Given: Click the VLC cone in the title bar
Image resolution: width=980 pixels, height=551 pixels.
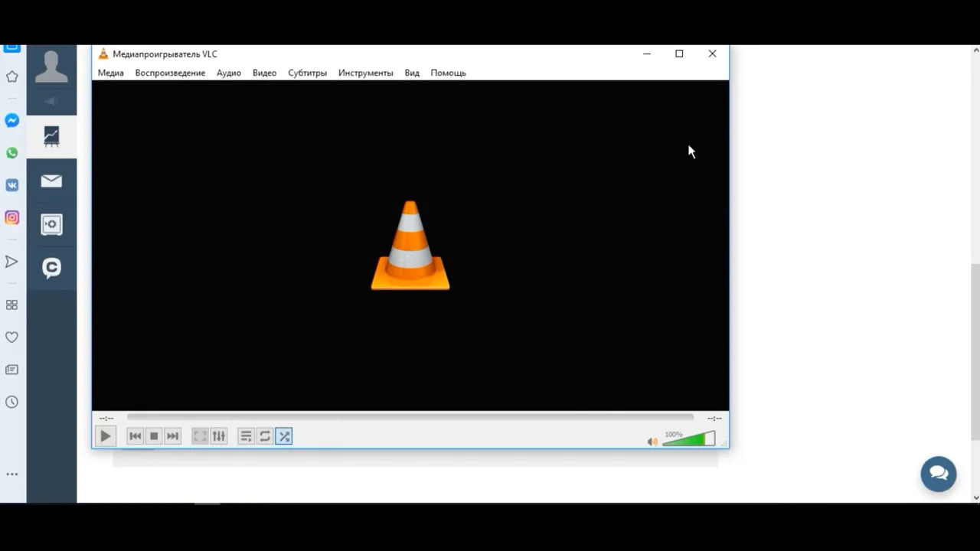Looking at the screenshot, I should (x=103, y=54).
